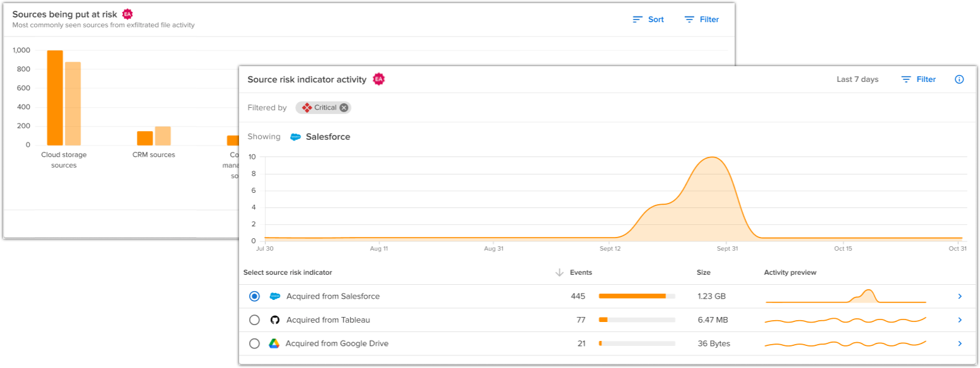Screen dimensions: 980x368
Task: Open Filter in Sources being put at risk panel
Action: click(702, 20)
